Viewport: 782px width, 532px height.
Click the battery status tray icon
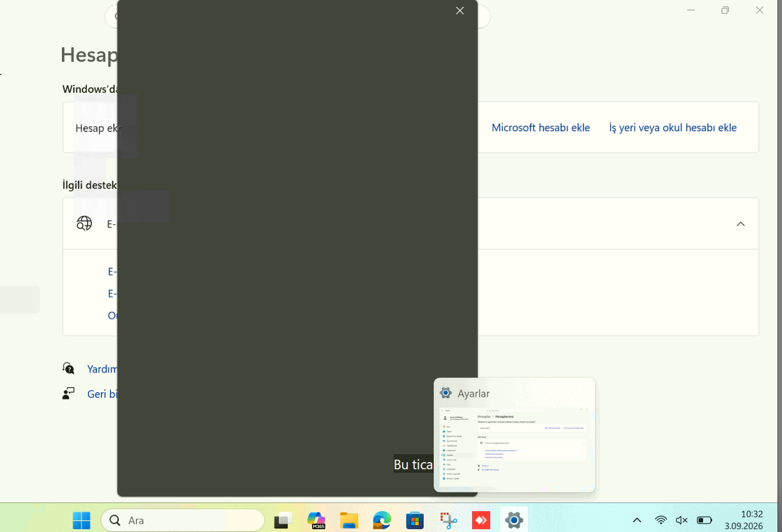704,520
